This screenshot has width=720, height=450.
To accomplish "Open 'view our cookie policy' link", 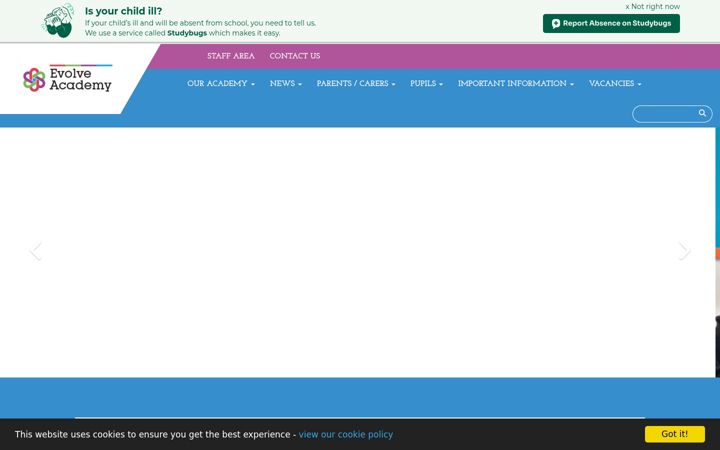I will coord(346,434).
